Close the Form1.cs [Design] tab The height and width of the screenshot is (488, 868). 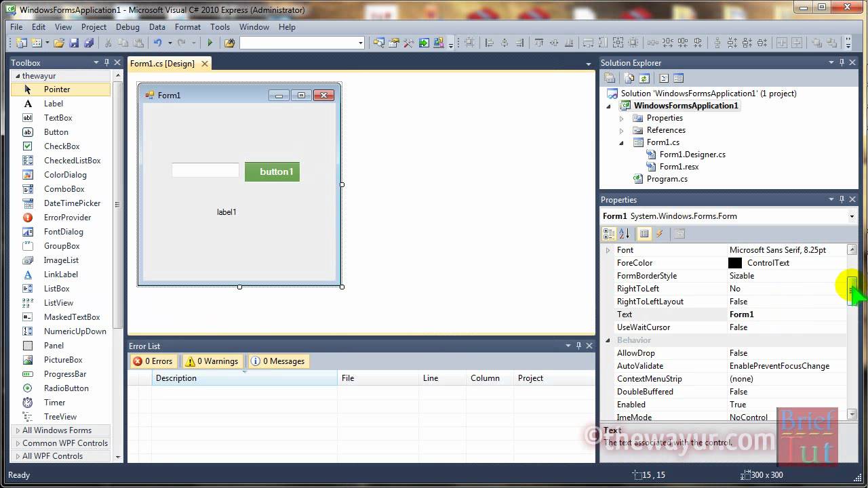pos(204,64)
